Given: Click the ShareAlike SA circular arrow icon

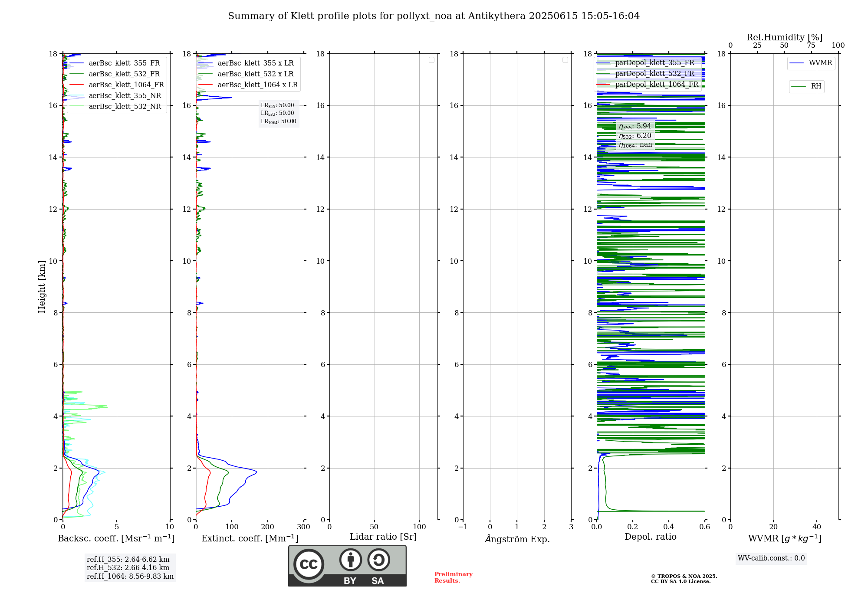Looking at the screenshot, I should pos(378,560).
